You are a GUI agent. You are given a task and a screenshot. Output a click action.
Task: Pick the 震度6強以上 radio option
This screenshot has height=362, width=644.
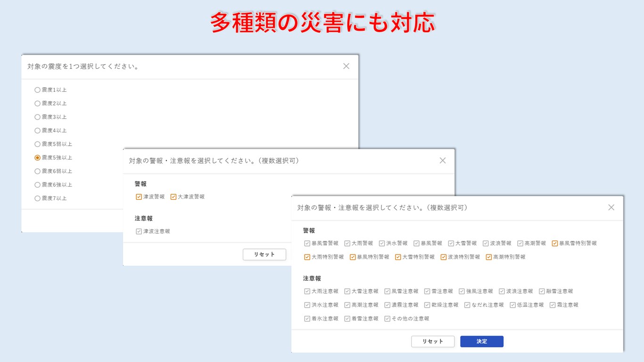pos(38,185)
